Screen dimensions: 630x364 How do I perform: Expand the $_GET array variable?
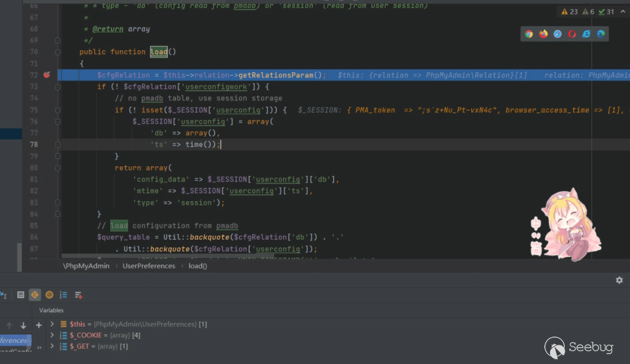pyautogui.click(x=52, y=346)
